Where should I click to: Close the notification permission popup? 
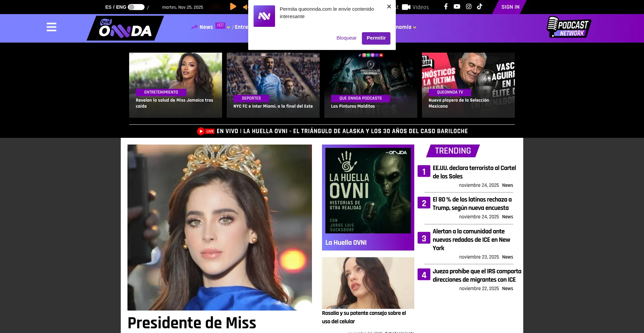tap(389, 7)
